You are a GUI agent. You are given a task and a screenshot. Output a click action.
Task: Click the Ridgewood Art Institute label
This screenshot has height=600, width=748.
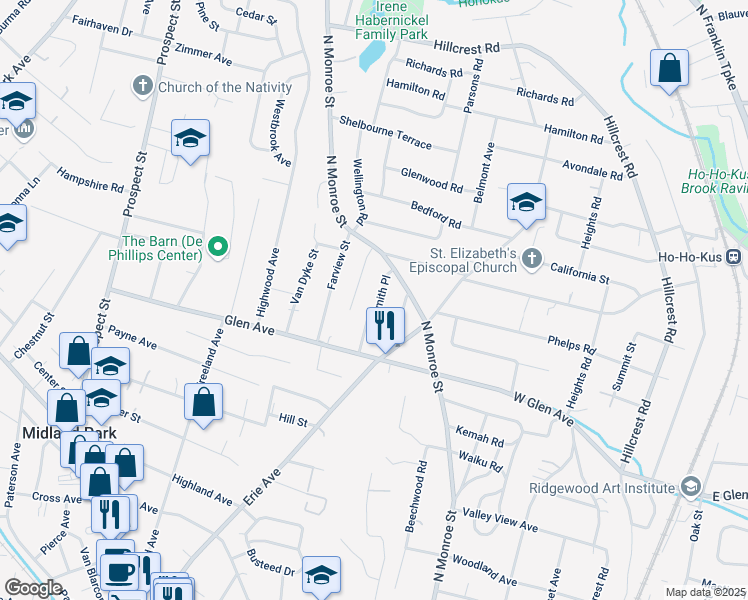[x=602, y=488]
